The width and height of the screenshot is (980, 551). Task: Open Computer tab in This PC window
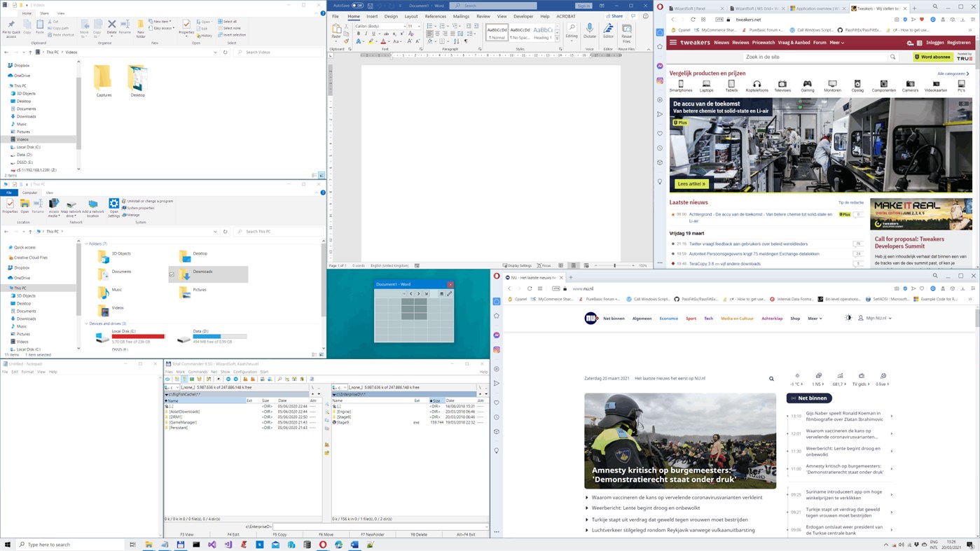click(x=29, y=193)
